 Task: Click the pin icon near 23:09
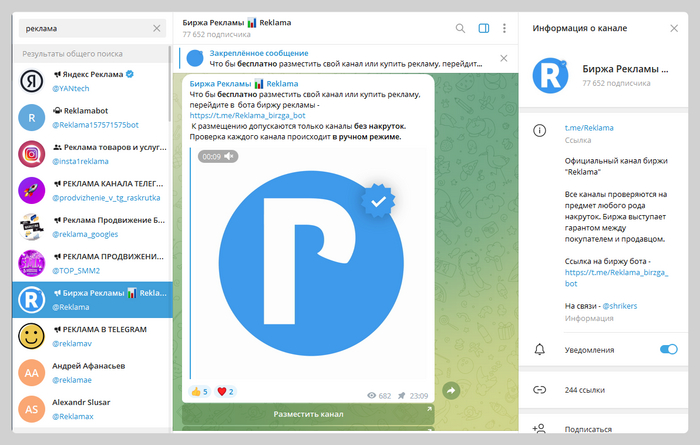pos(401,395)
